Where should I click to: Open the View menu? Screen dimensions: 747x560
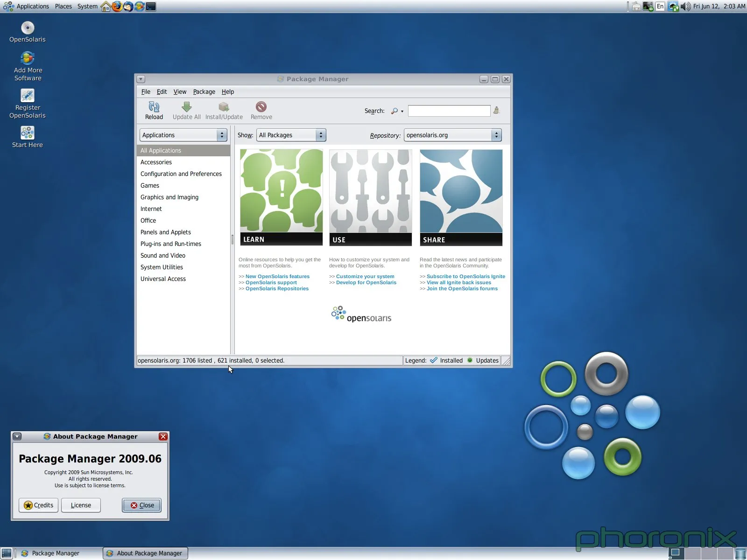(x=180, y=92)
